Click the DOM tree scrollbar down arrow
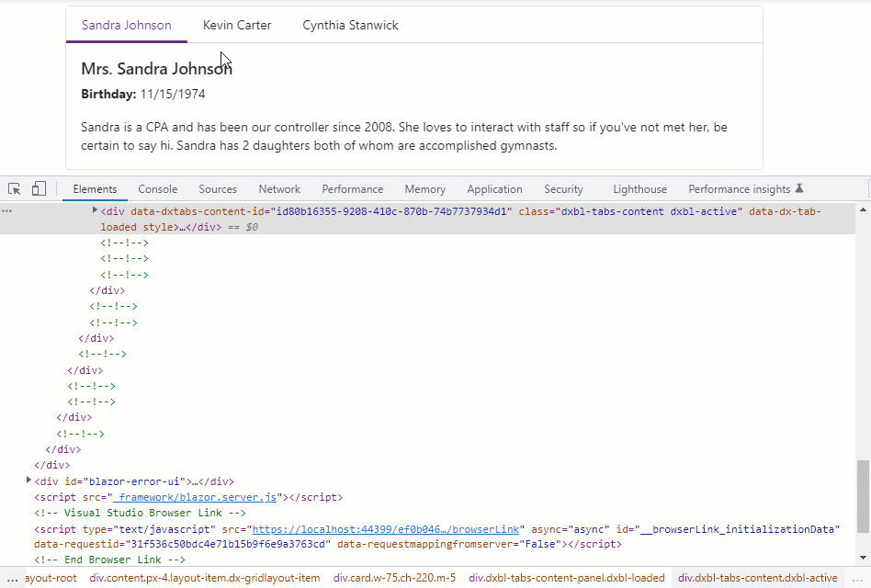Image resolution: width=871 pixels, height=588 pixels. [863, 558]
